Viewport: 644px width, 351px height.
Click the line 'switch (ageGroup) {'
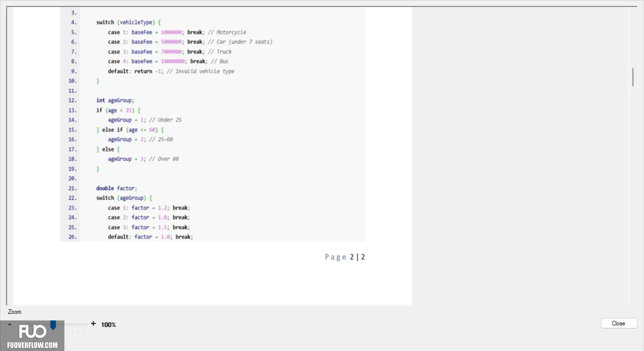click(124, 198)
